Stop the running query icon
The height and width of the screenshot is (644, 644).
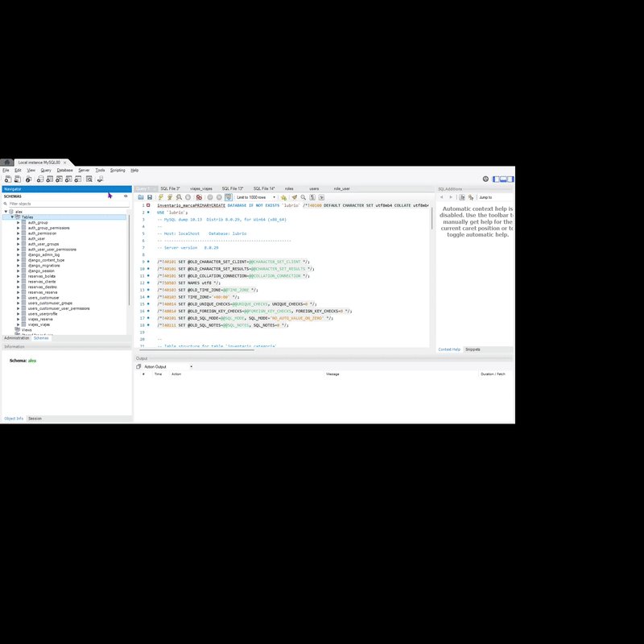coord(188,197)
